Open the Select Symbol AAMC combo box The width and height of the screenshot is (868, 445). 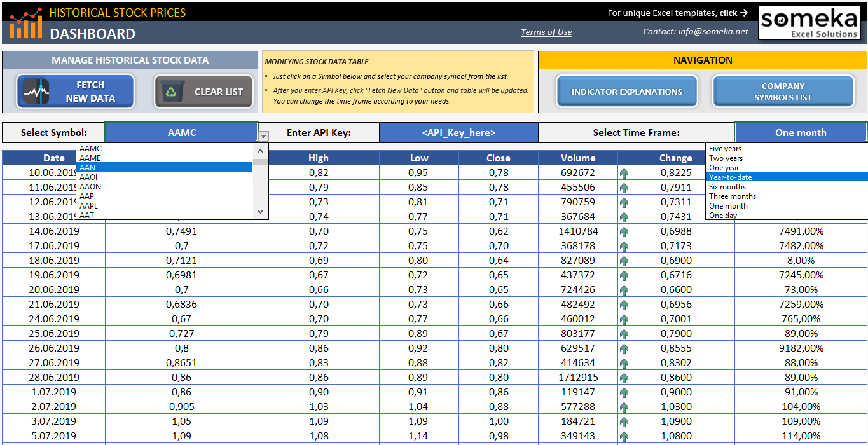(x=182, y=133)
